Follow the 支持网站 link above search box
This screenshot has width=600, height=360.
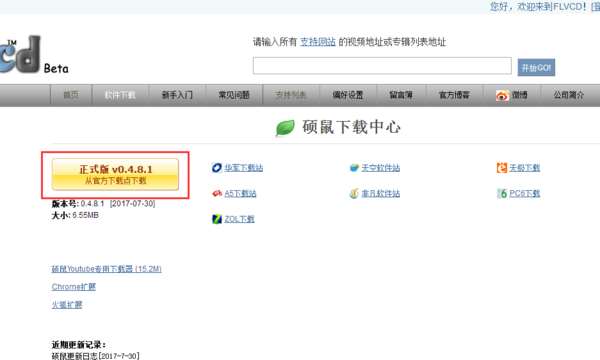tap(318, 42)
